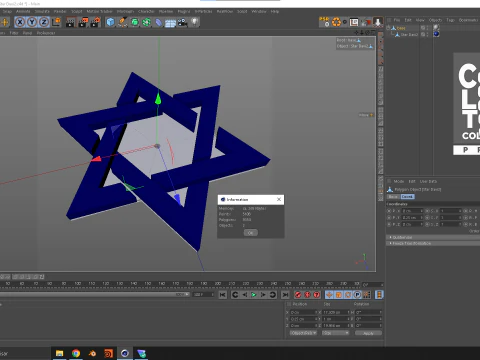The width and height of the screenshot is (480, 360).
Task: Click the Record Active Objects button
Action: point(298,295)
